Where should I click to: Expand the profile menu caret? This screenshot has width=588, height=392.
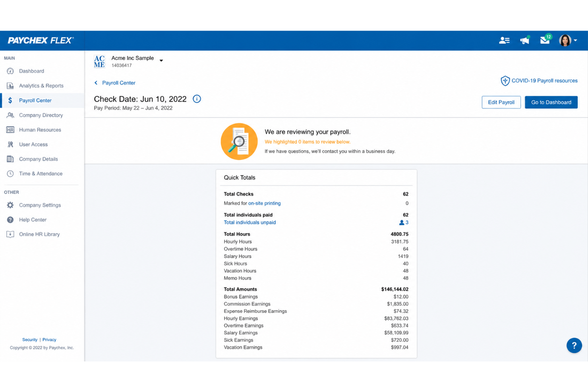coord(575,41)
